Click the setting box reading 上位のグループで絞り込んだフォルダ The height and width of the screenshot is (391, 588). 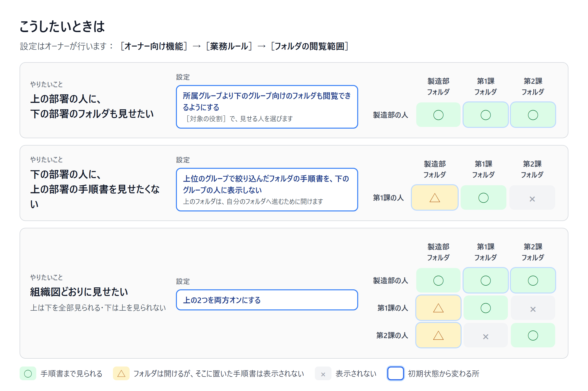[x=267, y=190]
